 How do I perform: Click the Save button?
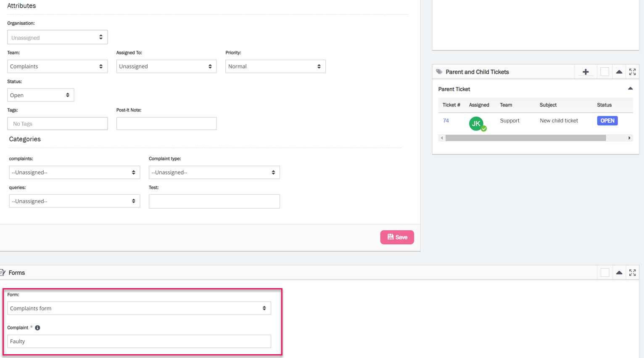397,237
